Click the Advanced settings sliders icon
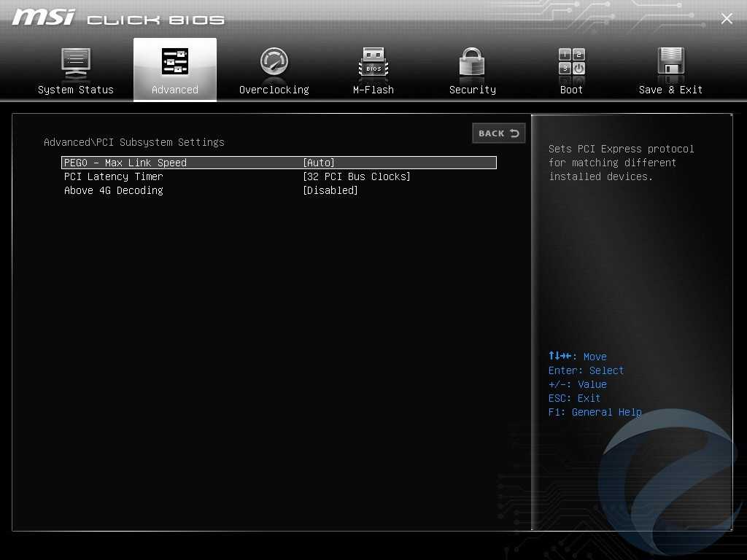The height and width of the screenshot is (560, 747). [x=175, y=63]
